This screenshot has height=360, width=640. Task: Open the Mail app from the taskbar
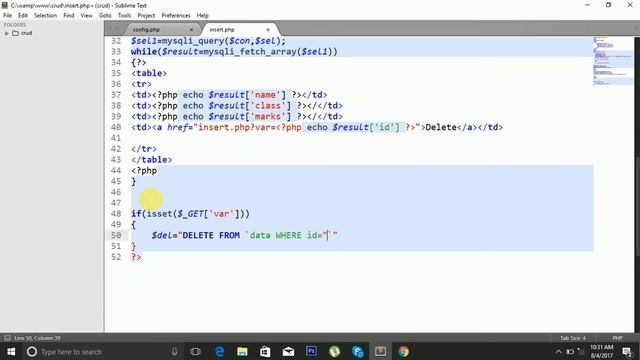288,351
